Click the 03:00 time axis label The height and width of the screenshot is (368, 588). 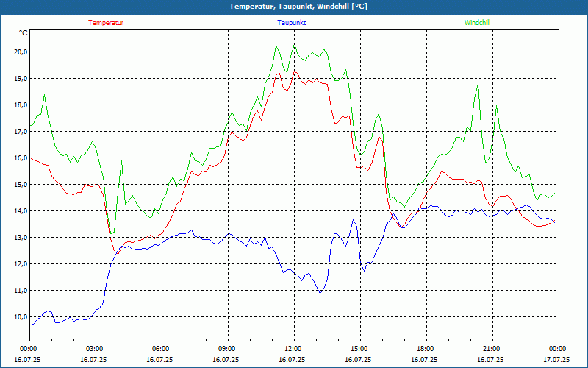96,349
